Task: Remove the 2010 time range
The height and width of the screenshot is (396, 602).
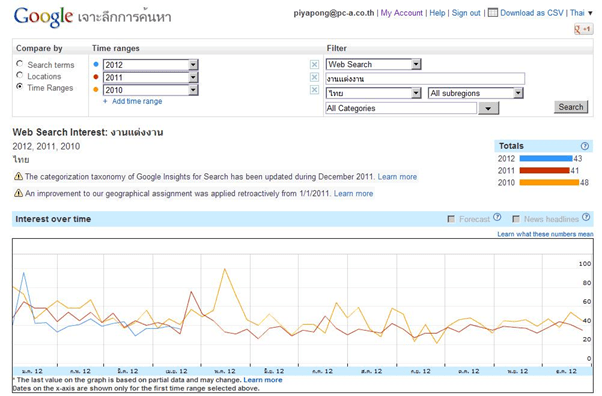Action: [x=314, y=90]
